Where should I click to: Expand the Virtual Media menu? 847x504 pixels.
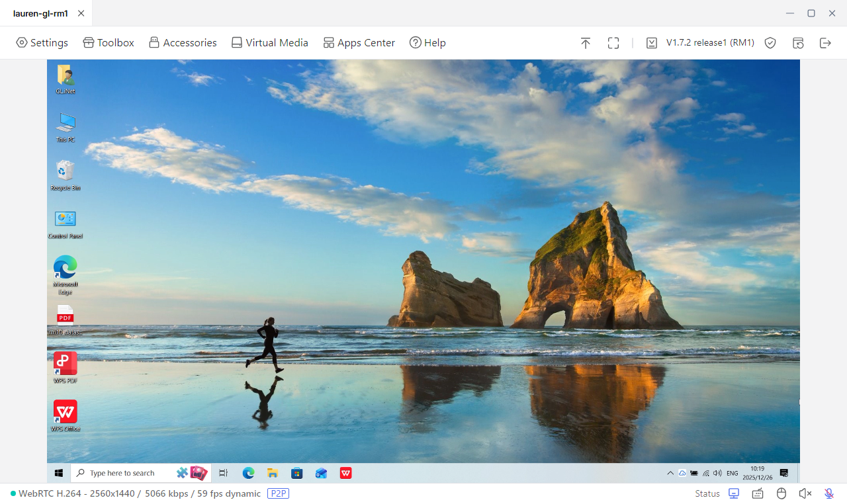point(269,43)
